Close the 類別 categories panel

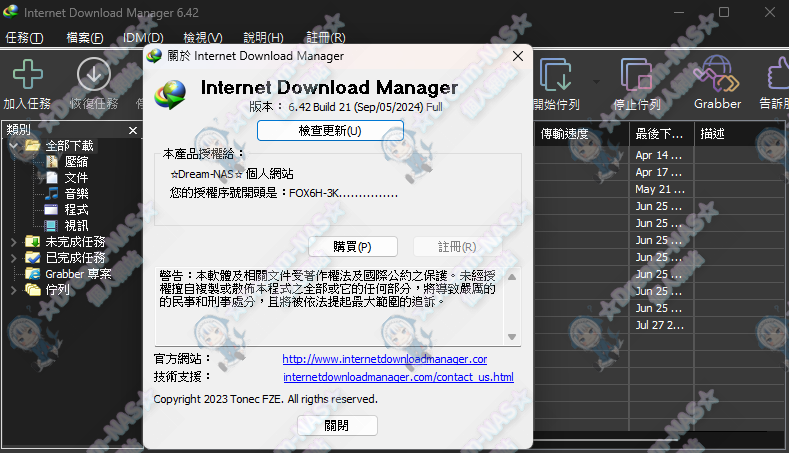(x=133, y=130)
